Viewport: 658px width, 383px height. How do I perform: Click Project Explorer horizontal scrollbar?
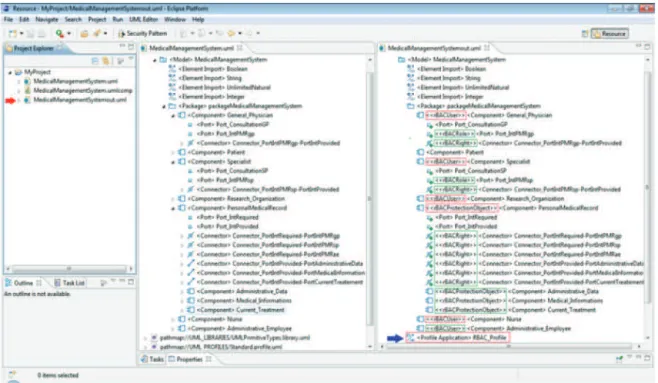[69, 268]
